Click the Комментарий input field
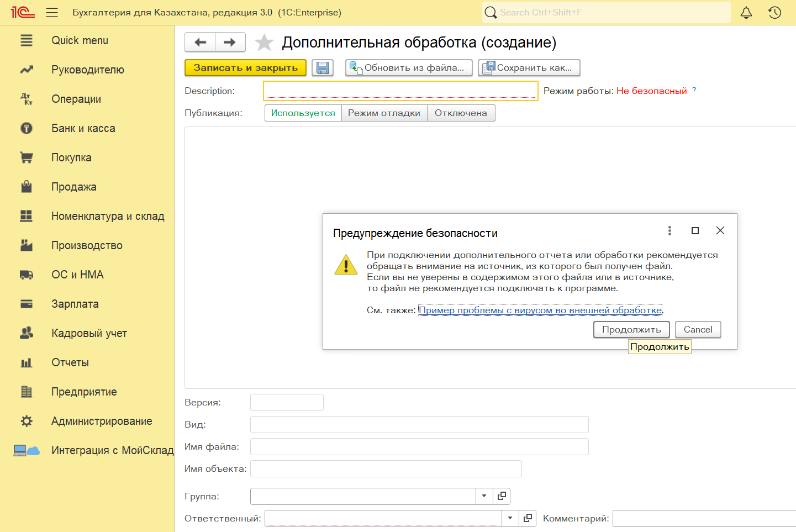796x532 pixels. pos(704,518)
